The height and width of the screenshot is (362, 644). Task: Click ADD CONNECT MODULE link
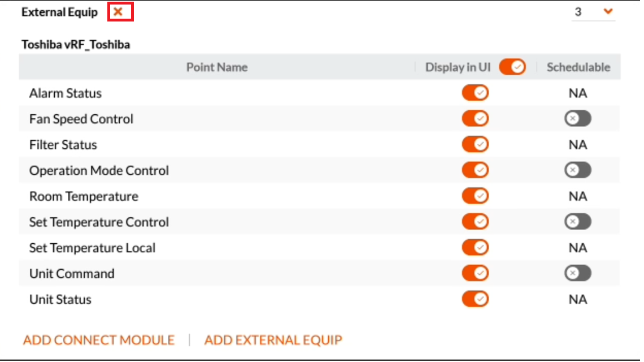pyautogui.click(x=98, y=340)
